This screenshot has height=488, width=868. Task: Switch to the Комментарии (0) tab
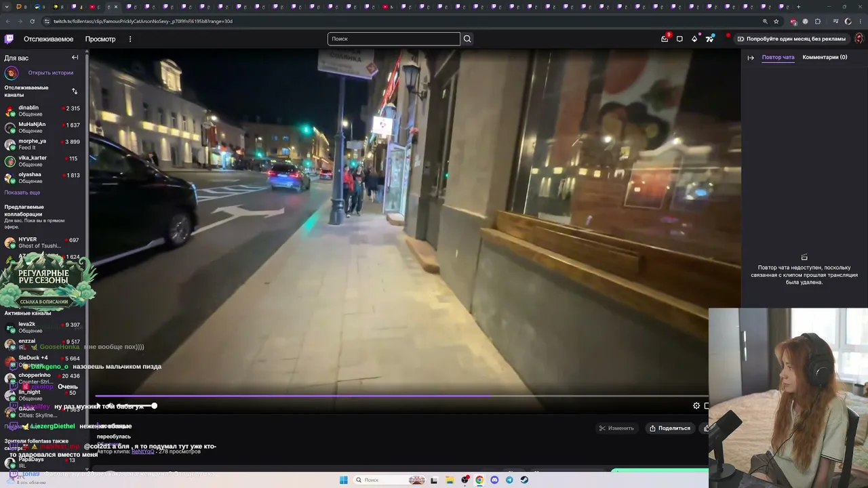click(825, 58)
